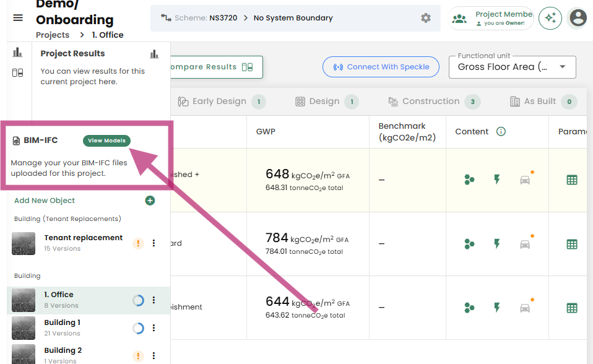
Task: Open scheme settings gear icon
Action: click(426, 18)
